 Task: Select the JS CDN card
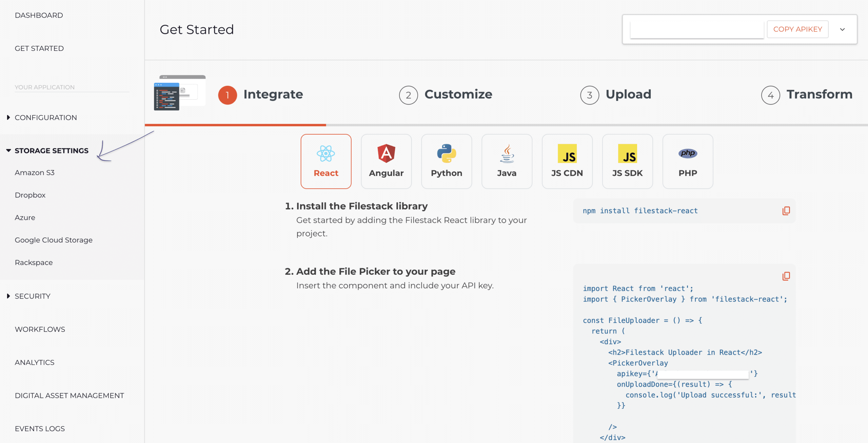pos(567,161)
